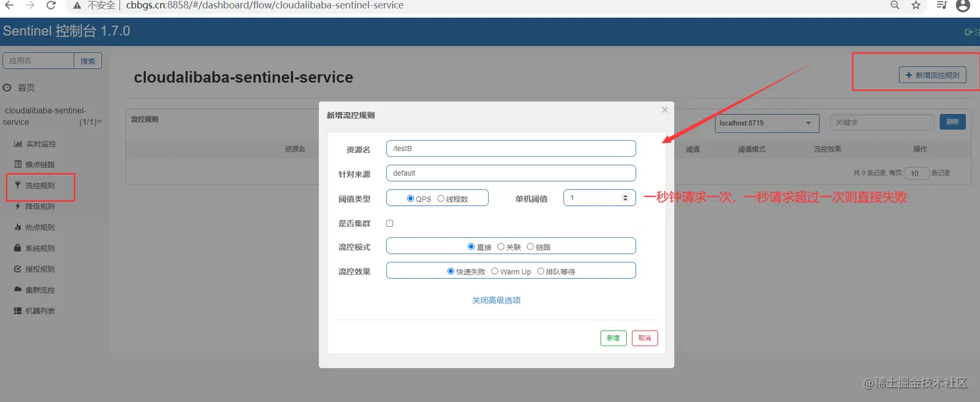Click the 操作 column header
This screenshot has height=402, width=980.
(920, 149)
